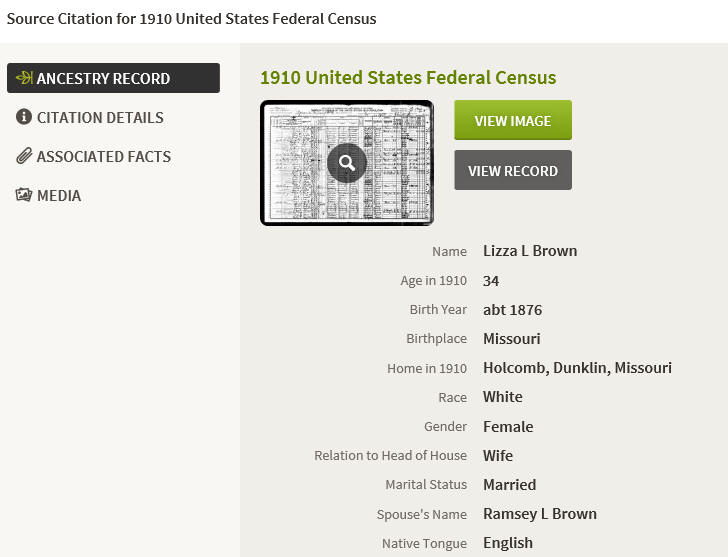Click the Citation Details info icon
728x557 pixels.
[x=24, y=117]
